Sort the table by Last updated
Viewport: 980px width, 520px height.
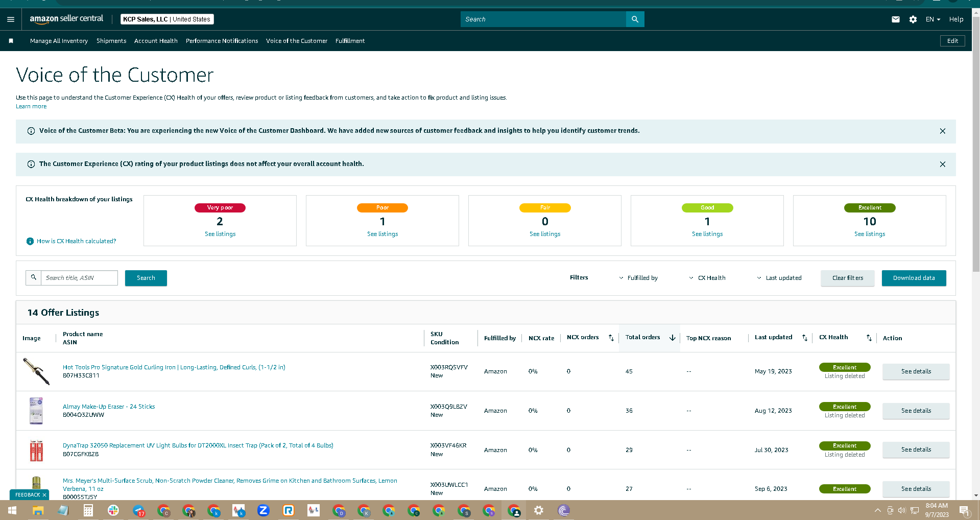pos(805,338)
